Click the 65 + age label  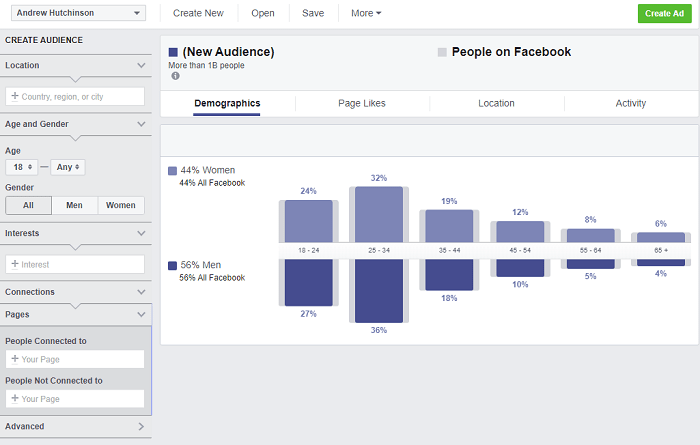pos(661,250)
